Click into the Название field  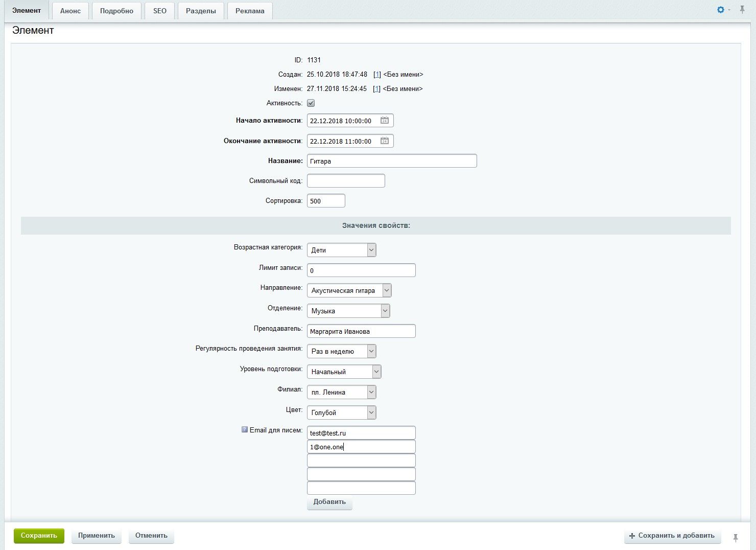392,161
